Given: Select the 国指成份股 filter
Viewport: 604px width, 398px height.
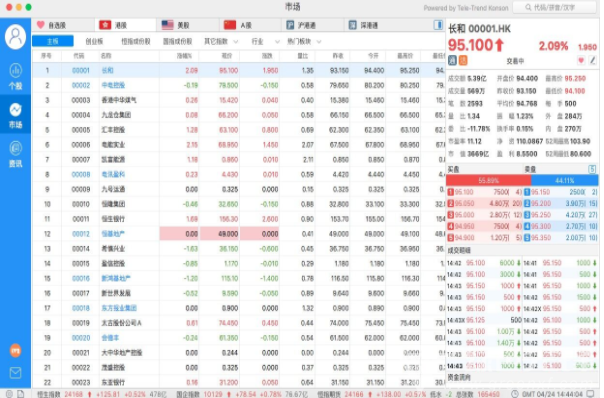Looking at the screenshot, I should click(x=177, y=41).
